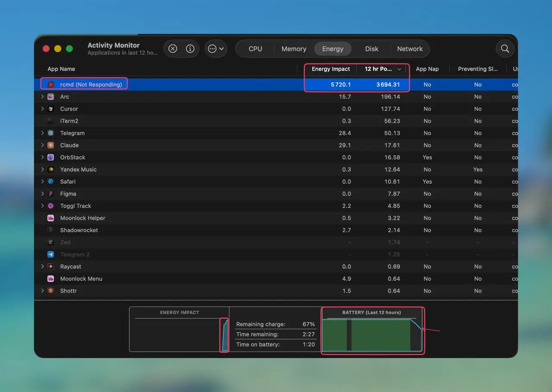The height and width of the screenshot is (392, 552).
Task: Expand the Shottr process row
Action: tap(42, 291)
